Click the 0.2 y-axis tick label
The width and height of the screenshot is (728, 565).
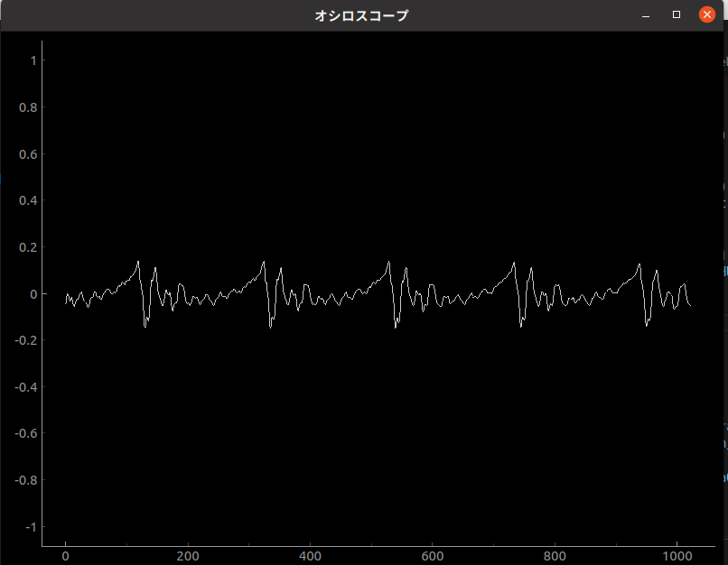coord(27,247)
